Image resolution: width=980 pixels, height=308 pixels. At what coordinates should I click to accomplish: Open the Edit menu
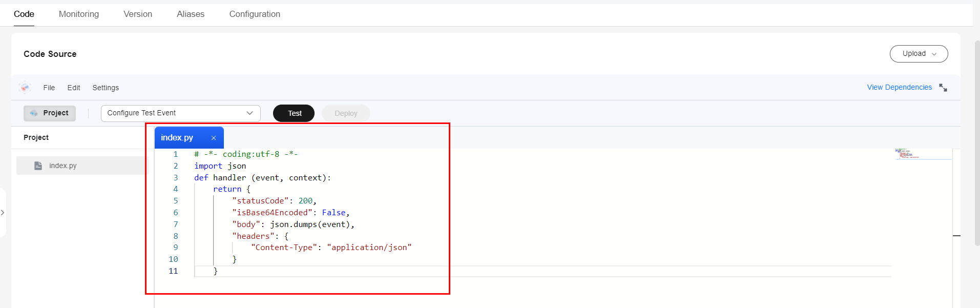click(x=74, y=88)
